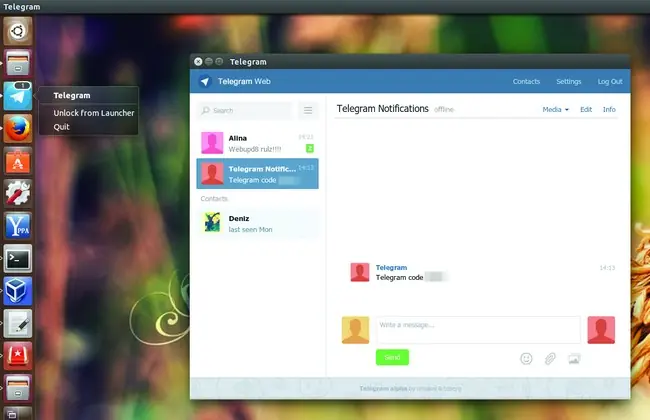The height and width of the screenshot is (420, 650).
Task: Open the text editor launcher icon
Action: coord(18,323)
